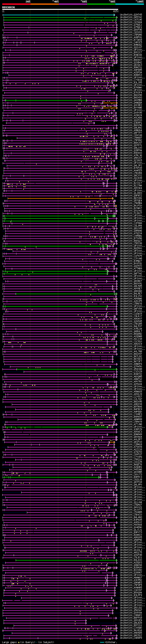The width and height of the screenshot is (146, 644).
Task: Click the 'Large gaps' legend text
Action: pos(10,642)
